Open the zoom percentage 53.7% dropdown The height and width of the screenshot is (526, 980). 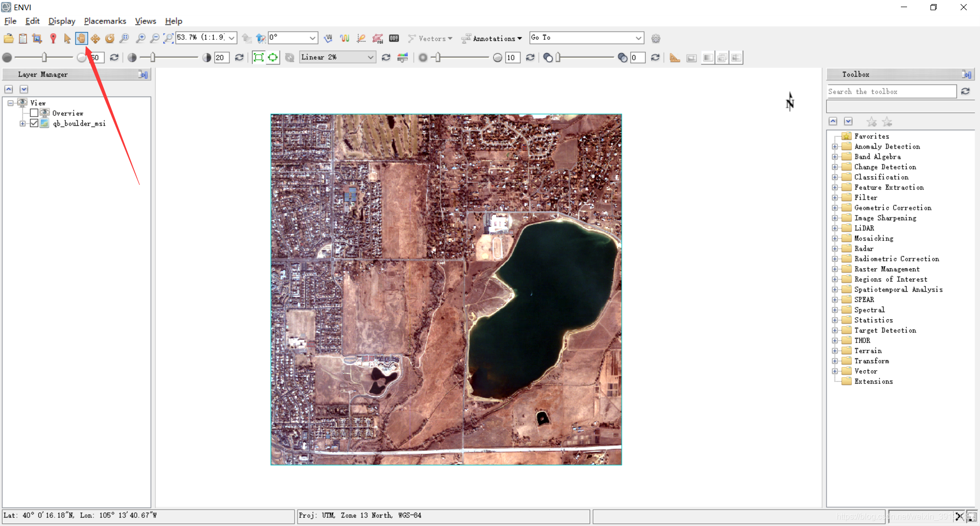pos(232,38)
